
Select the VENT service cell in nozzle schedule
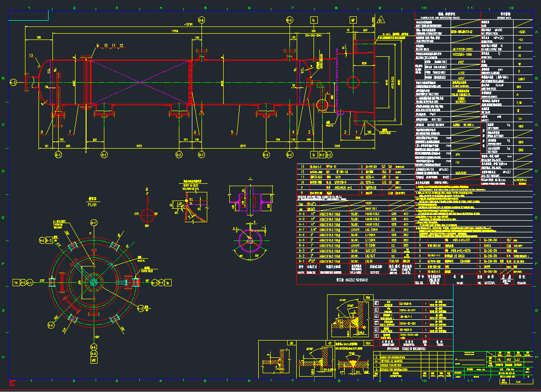click(368, 202)
